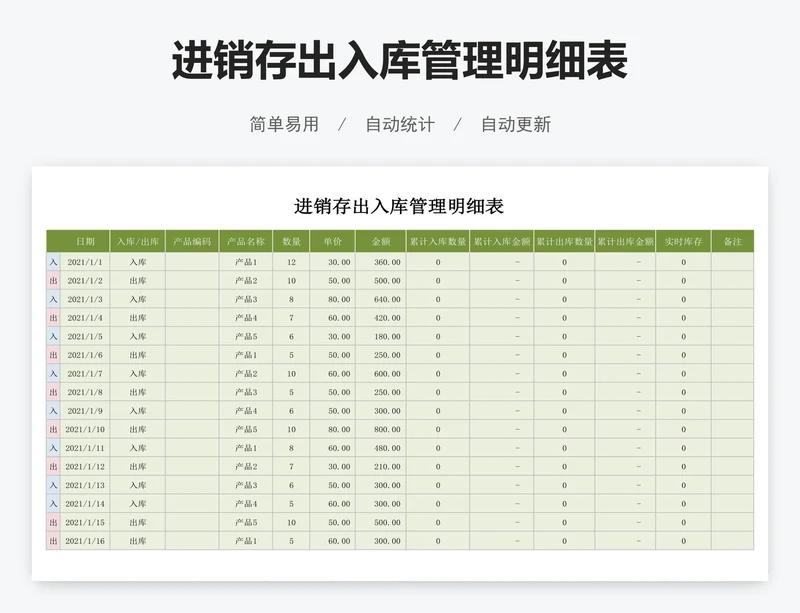Click quantity 12 in the 2021/1/1 row

coord(291,262)
